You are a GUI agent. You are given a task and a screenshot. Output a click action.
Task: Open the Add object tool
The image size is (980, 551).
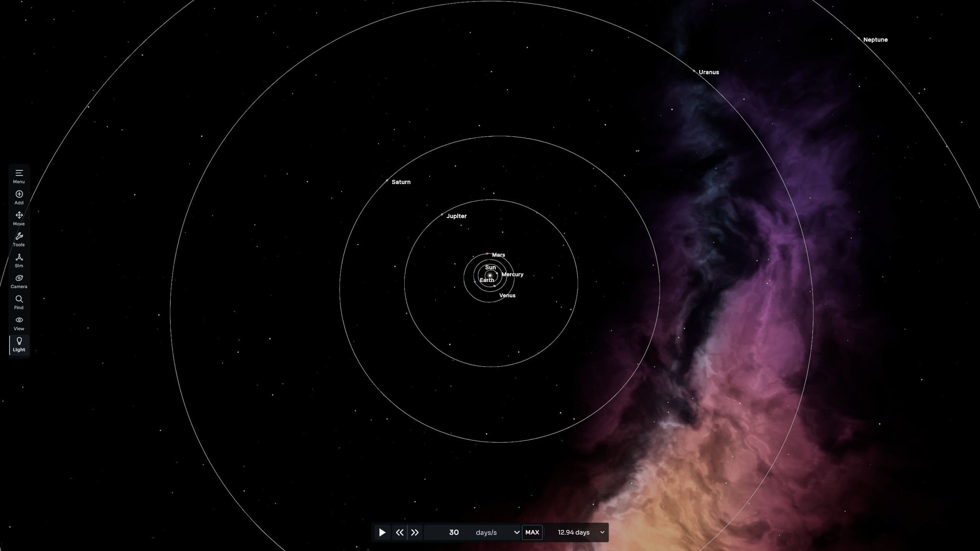[19, 197]
